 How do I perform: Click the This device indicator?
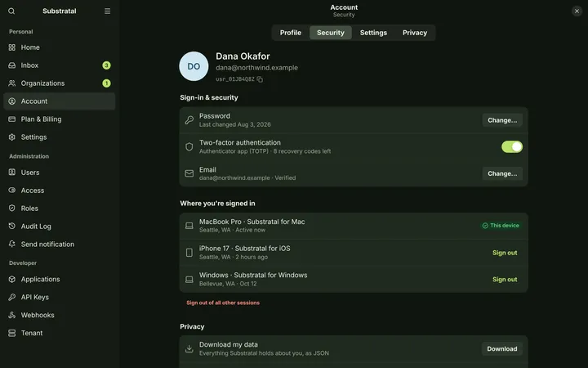pos(501,226)
